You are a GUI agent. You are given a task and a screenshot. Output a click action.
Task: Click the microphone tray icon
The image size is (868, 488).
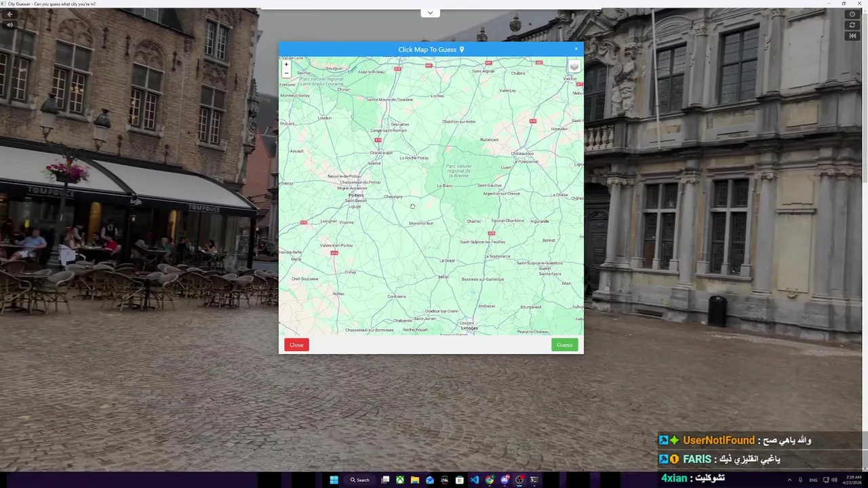click(x=800, y=480)
